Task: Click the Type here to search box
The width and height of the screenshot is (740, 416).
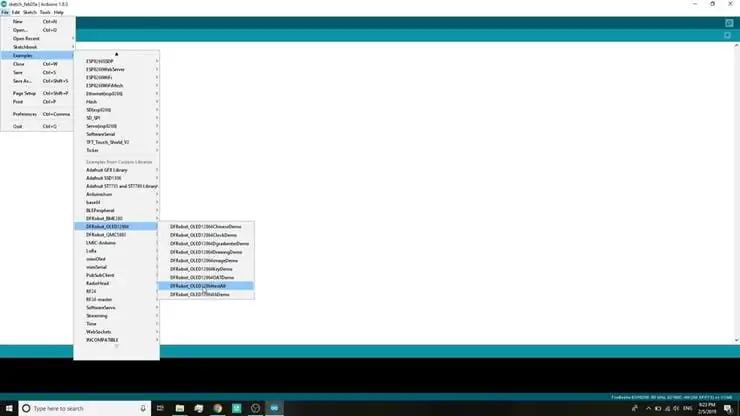Action: pos(85,408)
